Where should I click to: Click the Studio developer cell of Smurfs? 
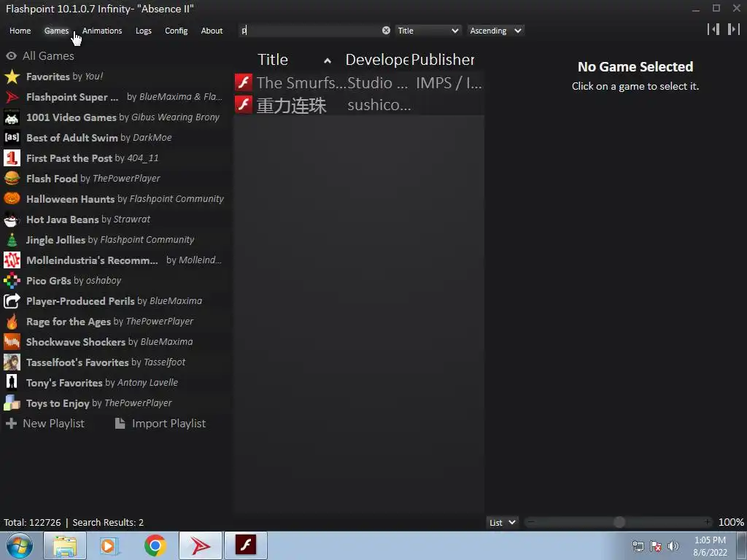point(377,82)
